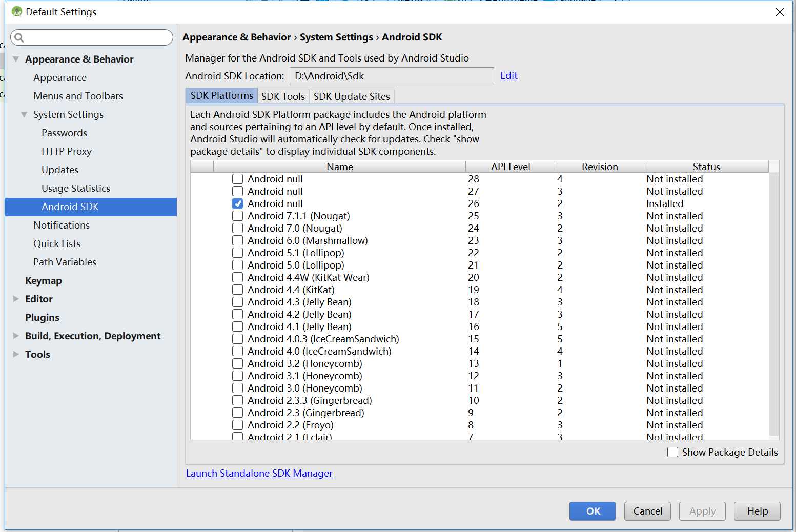Select Updates in System Settings

(60, 170)
